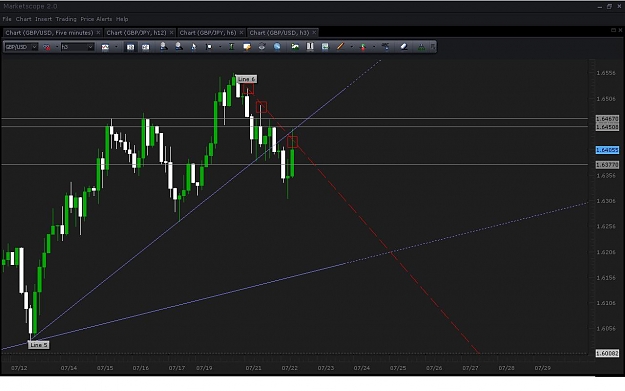Click the save chart disk icon
625x391 pixels.
[325, 47]
